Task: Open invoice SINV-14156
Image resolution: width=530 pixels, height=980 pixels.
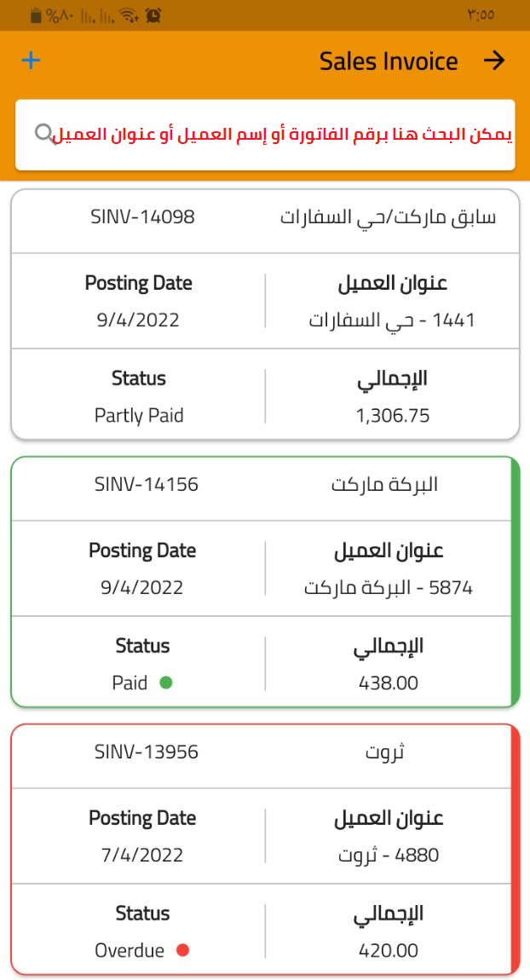Action: click(146, 485)
